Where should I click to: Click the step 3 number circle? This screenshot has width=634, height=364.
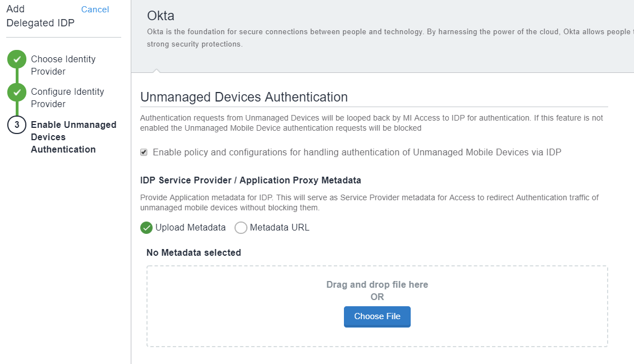click(x=17, y=125)
